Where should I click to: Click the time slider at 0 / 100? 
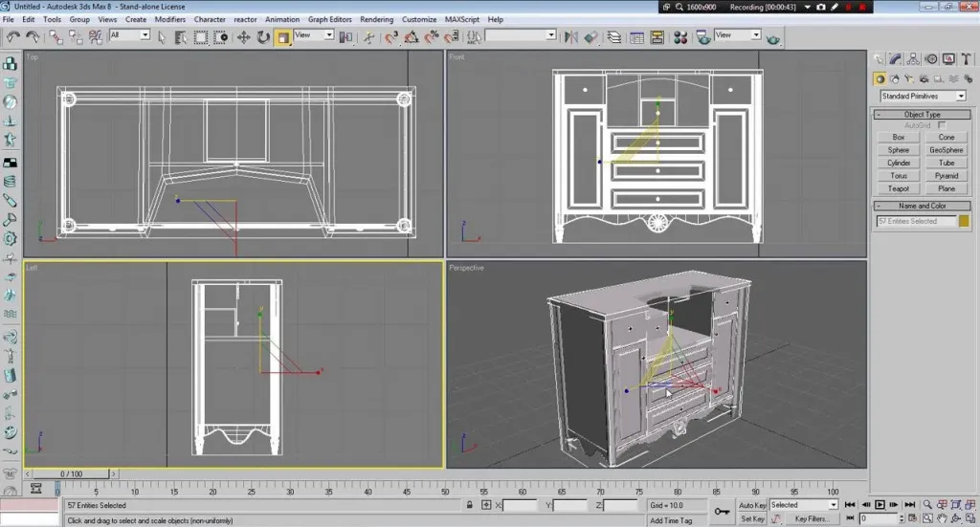coord(71,474)
